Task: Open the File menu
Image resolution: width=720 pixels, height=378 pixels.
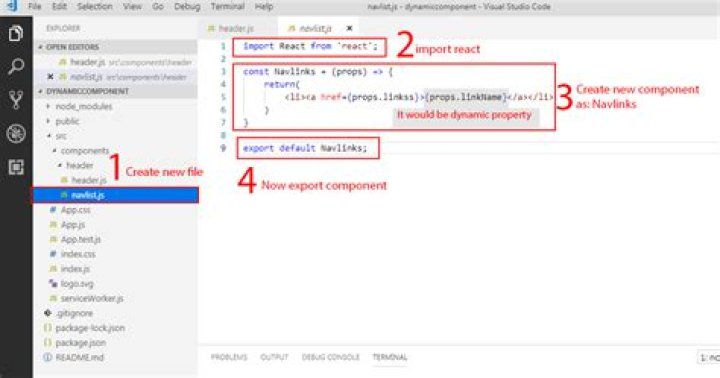Action: tap(34, 6)
